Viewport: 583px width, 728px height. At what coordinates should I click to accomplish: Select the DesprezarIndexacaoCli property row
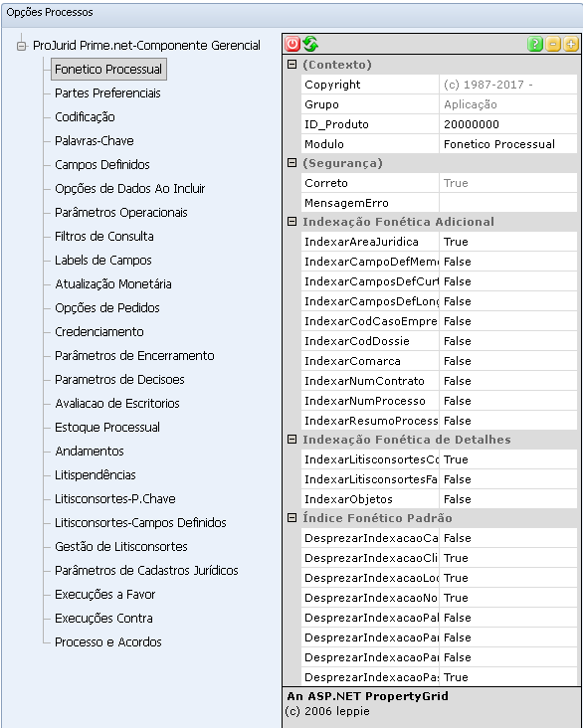[x=439, y=558]
